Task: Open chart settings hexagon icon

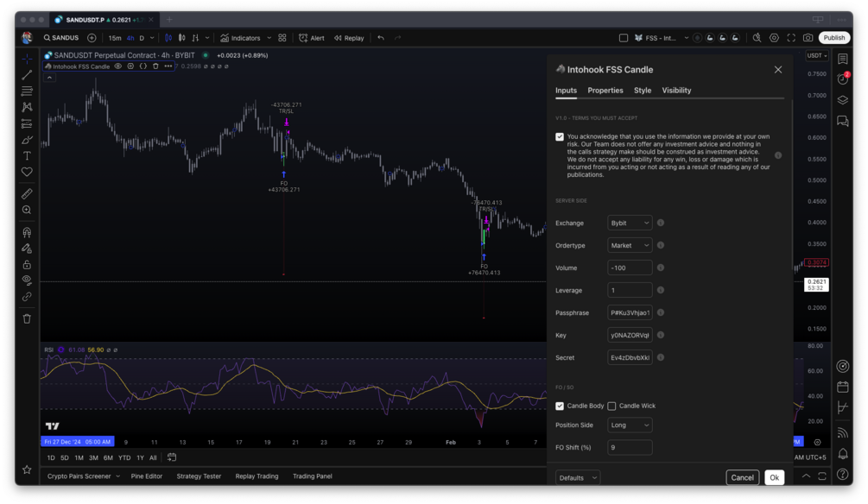Action: coord(774,38)
